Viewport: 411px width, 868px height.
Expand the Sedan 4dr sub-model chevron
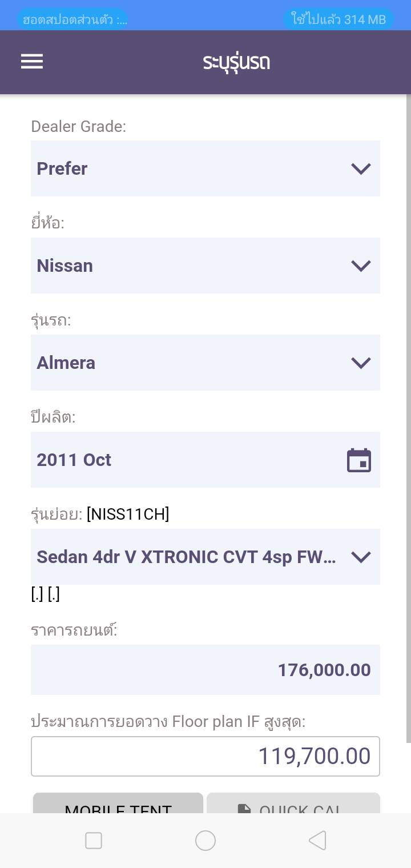pos(361,557)
